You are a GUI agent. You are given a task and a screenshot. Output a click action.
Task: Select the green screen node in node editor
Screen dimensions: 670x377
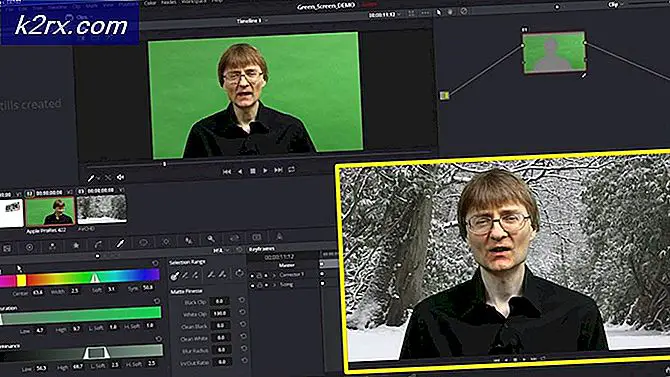pyautogui.click(x=554, y=52)
